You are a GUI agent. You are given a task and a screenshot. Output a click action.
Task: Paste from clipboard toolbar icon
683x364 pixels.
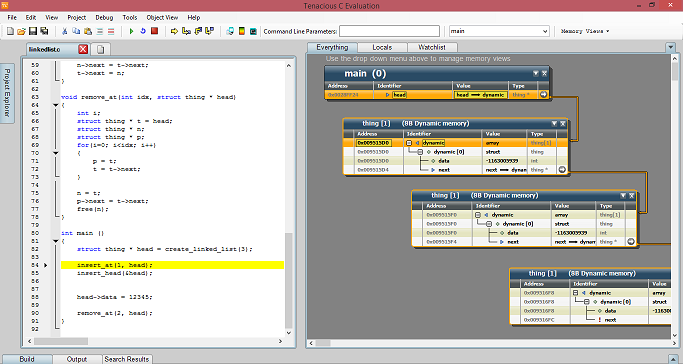[88, 31]
